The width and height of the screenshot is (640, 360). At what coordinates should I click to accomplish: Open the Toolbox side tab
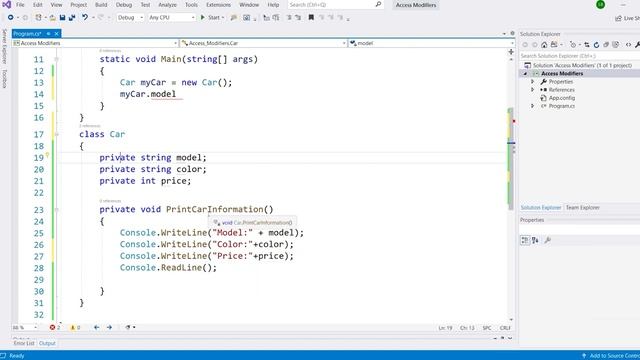4,78
